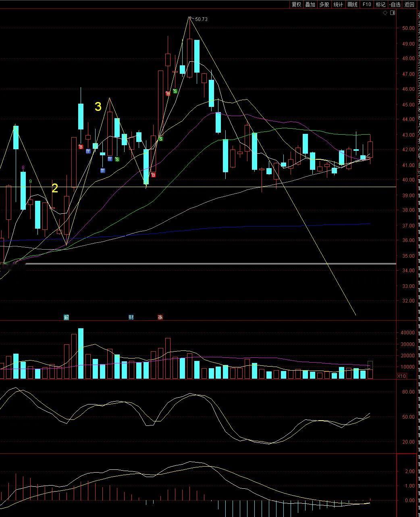Screen dimensions: 420x517
Task: Click the 财 financial marker above the volume pane
Action: [131, 317]
